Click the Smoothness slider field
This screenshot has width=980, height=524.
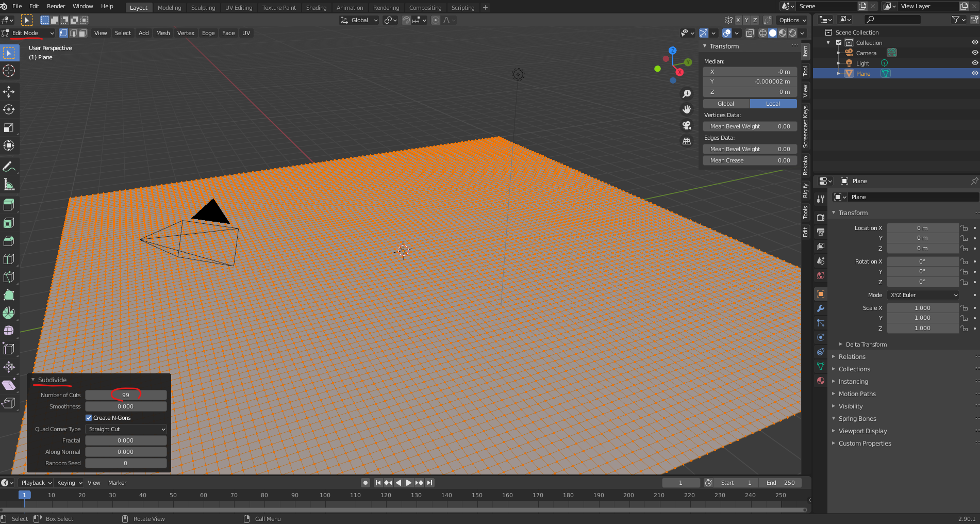tap(126, 406)
